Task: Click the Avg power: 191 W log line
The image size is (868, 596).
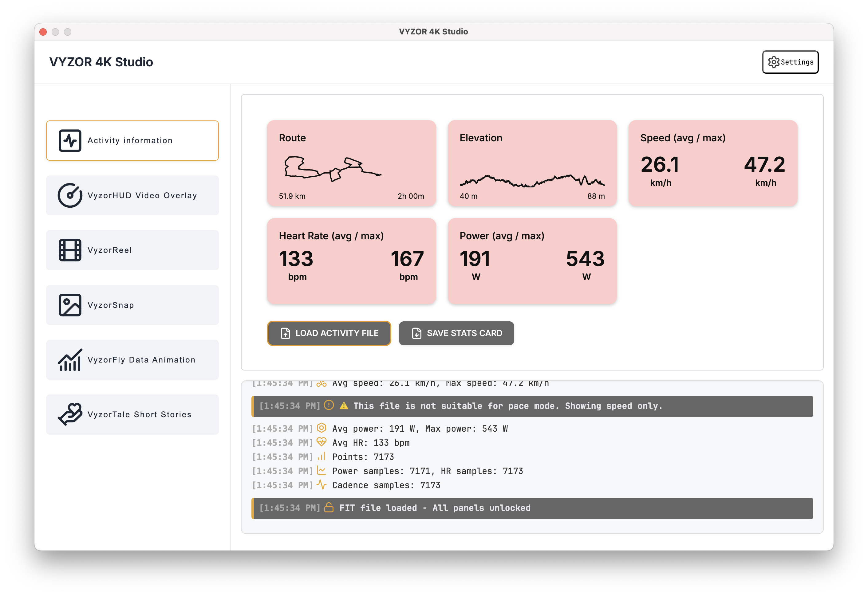Action: click(x=420, y=428)
